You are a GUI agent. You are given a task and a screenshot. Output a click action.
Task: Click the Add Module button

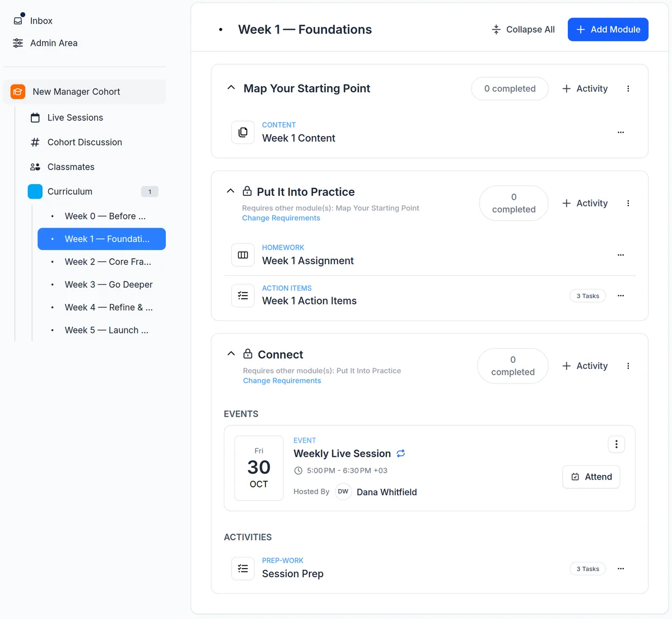tap(608, 30)
